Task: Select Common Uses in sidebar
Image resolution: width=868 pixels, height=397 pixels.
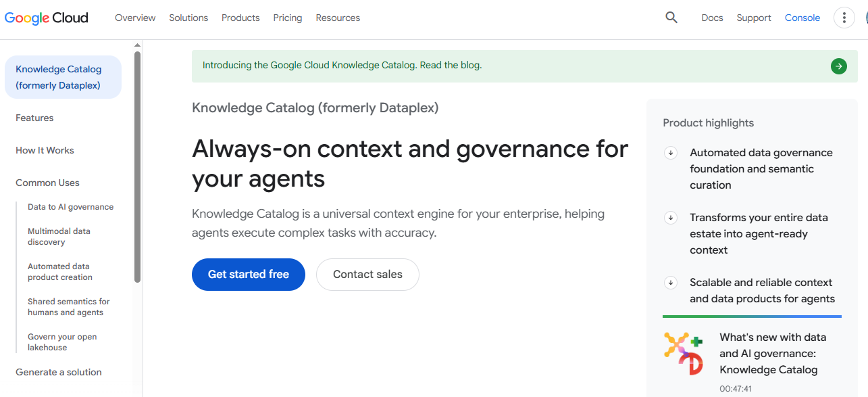Action: [x=47, y=183]
